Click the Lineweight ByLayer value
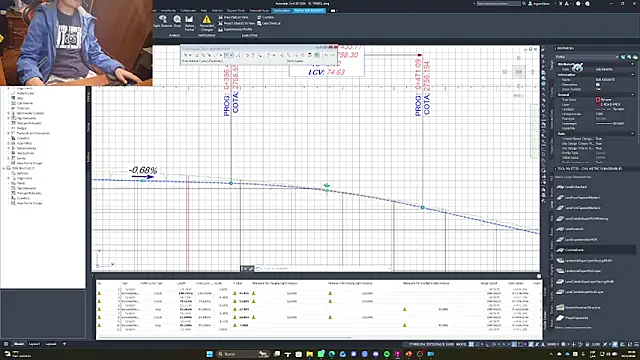The image size is (640, 360). coord(610,123)
